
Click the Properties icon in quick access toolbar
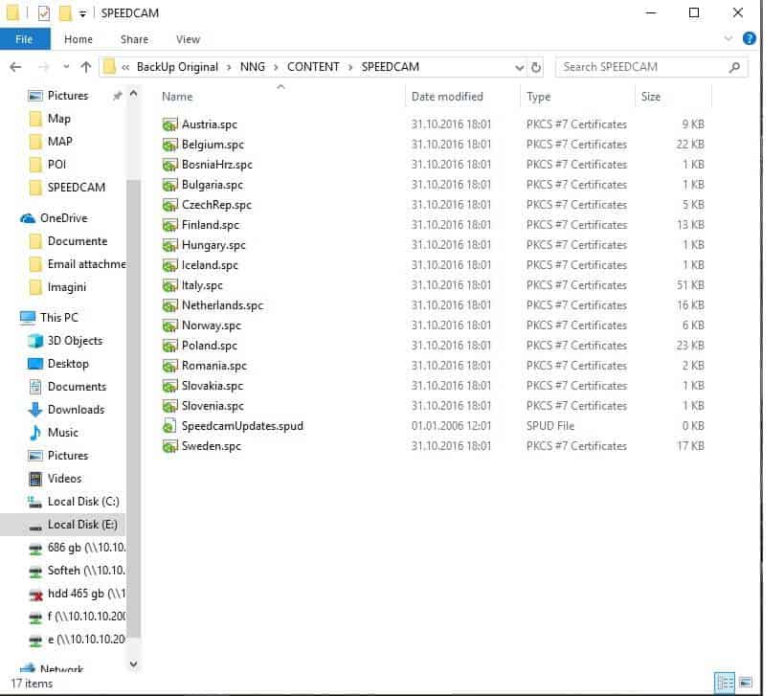click(x=44, y=13)
